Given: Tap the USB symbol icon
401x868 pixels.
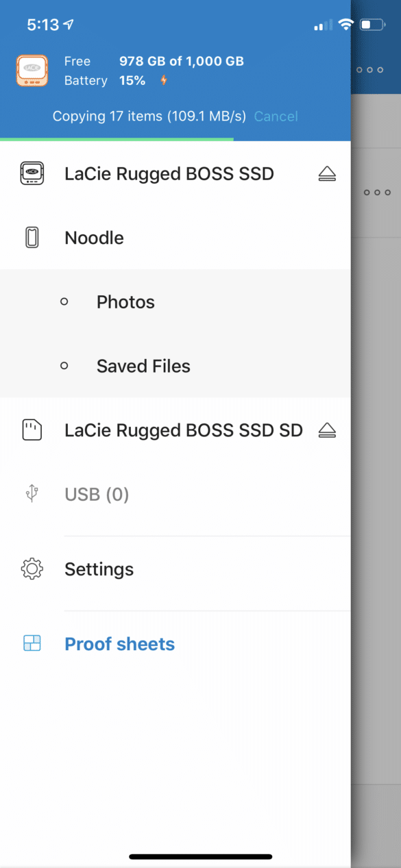Looking at the screenshot, I should (x=32, y=494).
